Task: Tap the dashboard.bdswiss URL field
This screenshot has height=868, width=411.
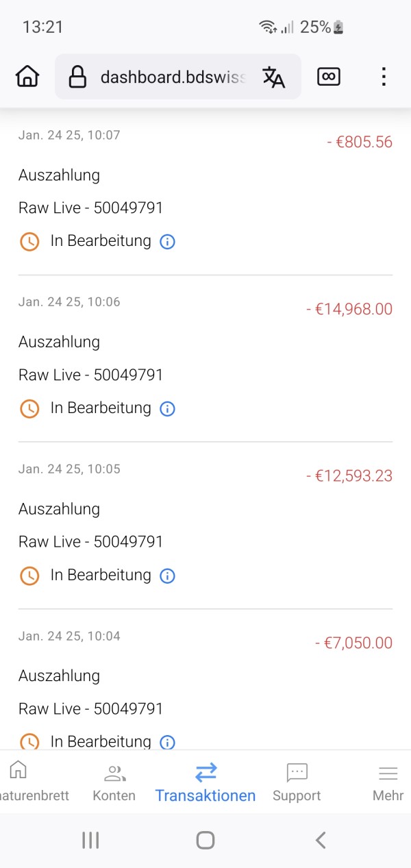Action: 171,77
